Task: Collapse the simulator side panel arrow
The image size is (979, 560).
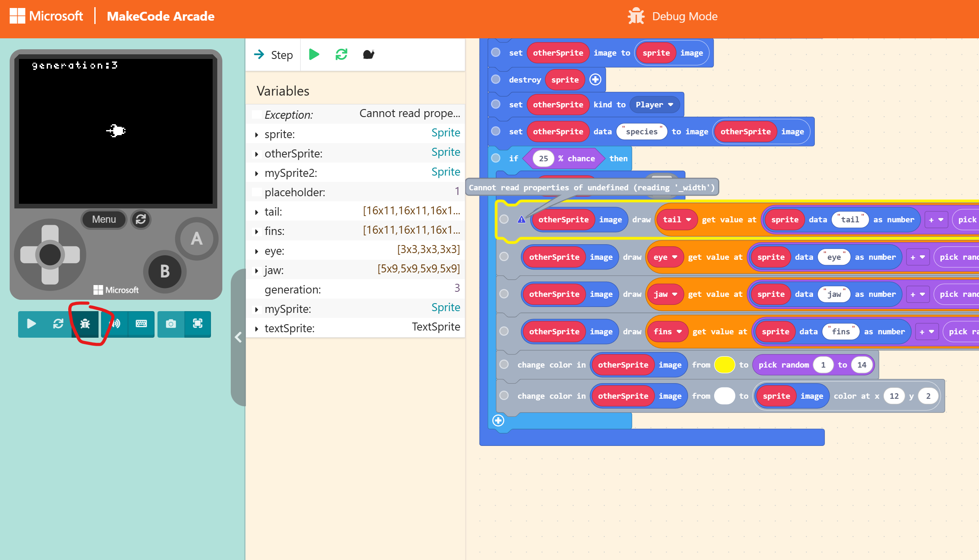Action: pos(238,337)
